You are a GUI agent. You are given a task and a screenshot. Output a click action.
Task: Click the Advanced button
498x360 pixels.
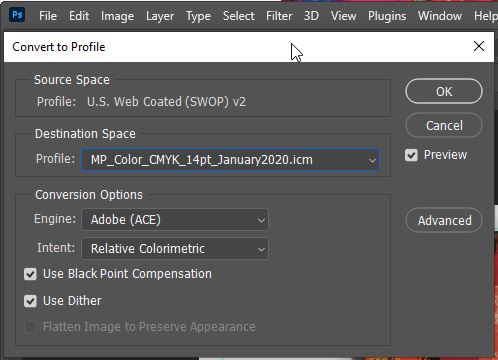[444, 220]
